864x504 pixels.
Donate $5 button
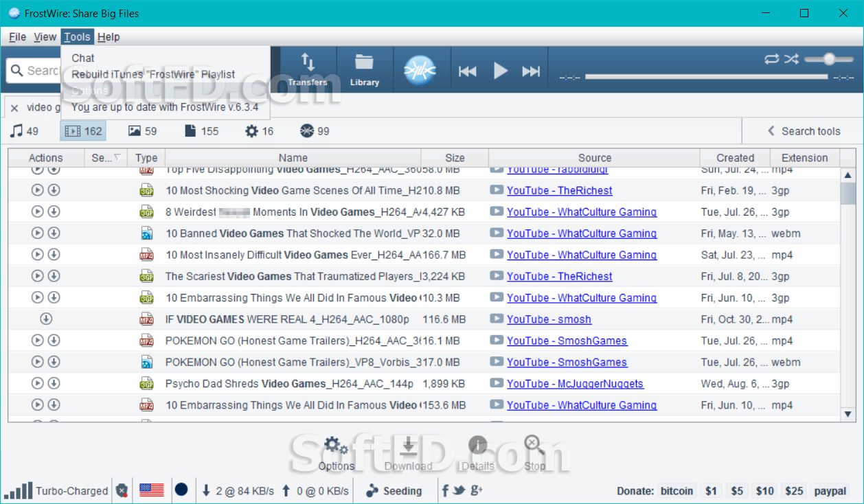pos(737,491)
